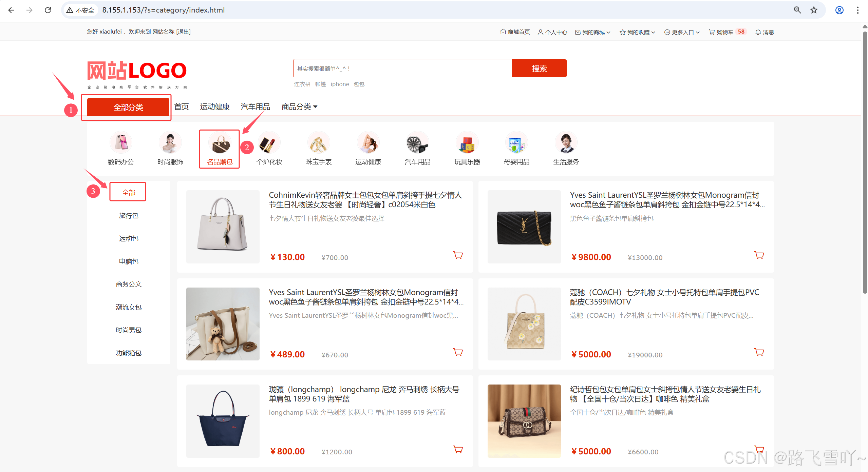Reload the page in the browser

48,10
